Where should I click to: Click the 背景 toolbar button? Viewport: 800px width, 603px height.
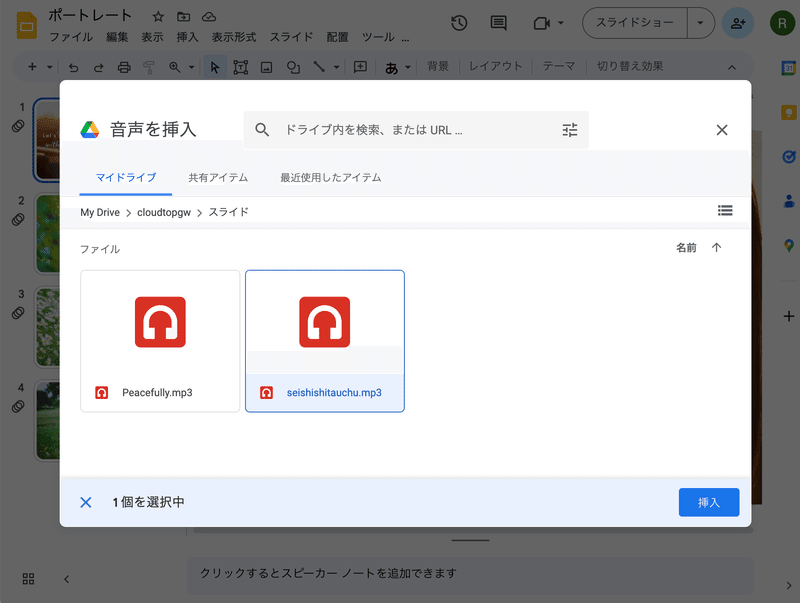[x=437, y=66]
